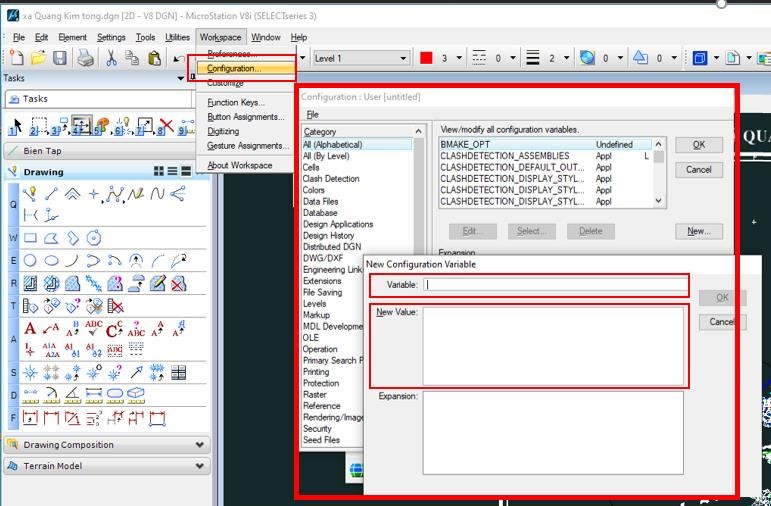Select the Place Circle tool
The width and height of the screenshot is (771, 506).
tap(30, 260)
